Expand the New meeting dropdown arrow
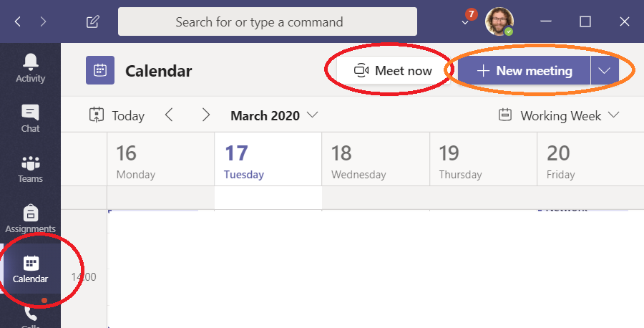Viewport: 644px width, 328px height. (x=605, y=71)
